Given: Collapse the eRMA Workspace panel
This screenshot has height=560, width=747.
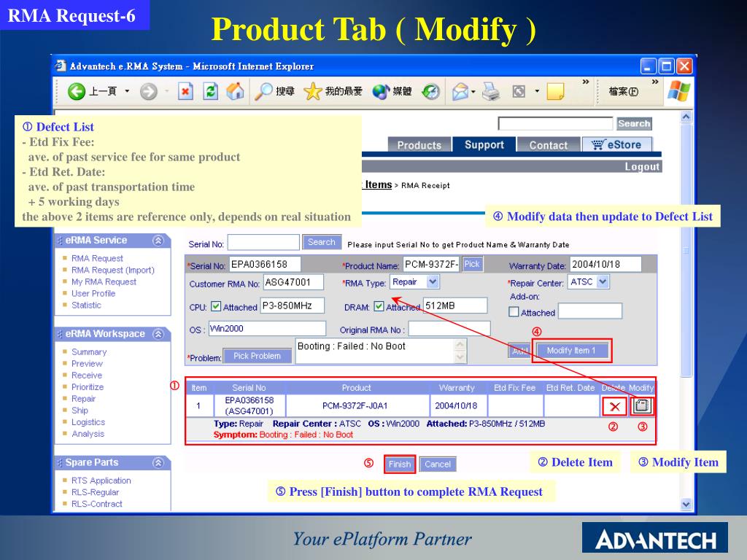Looking at the screenshot, I should point(158,334).
